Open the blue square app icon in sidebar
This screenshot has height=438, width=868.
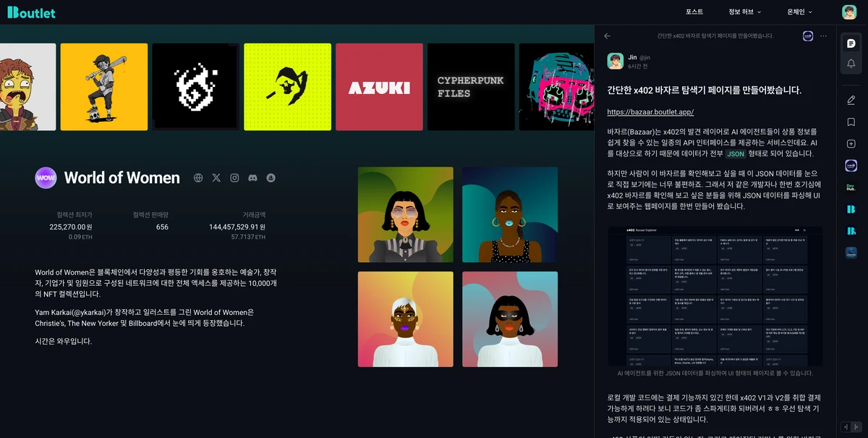coord(851,253)
